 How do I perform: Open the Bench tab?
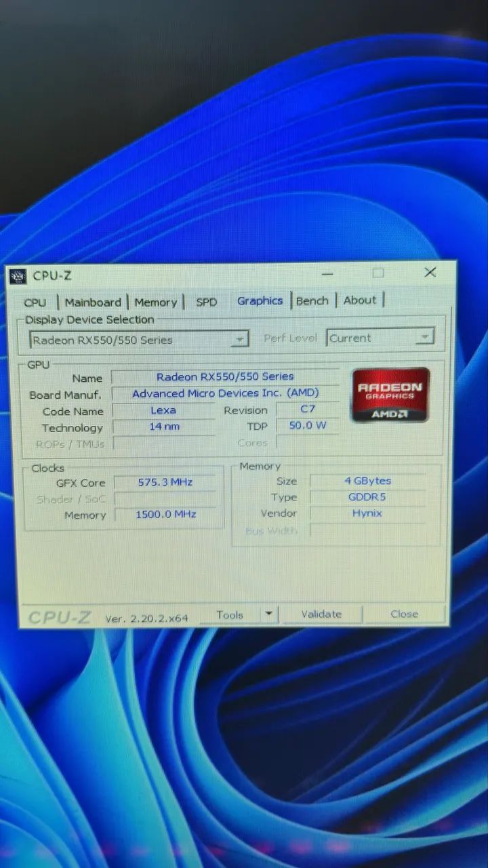(312, 300)
